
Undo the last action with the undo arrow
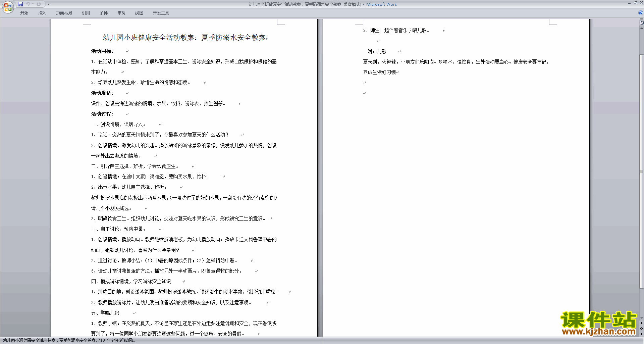tap(28, 4)
